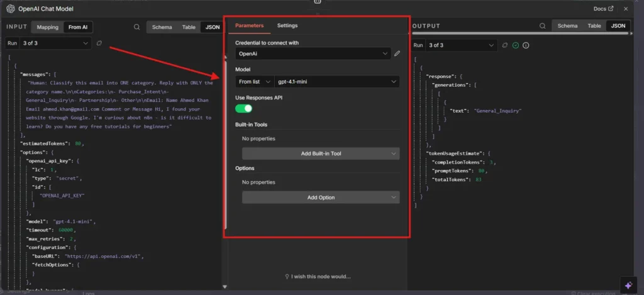
Task: Click Add Built-in Tool button
Action: pyautogui.click(x=321, y=153)
